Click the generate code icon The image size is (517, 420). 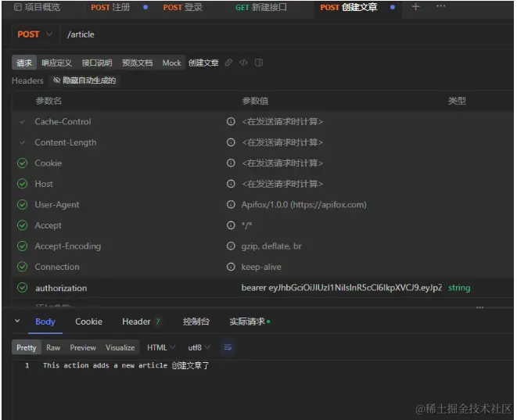pos(243,63)
